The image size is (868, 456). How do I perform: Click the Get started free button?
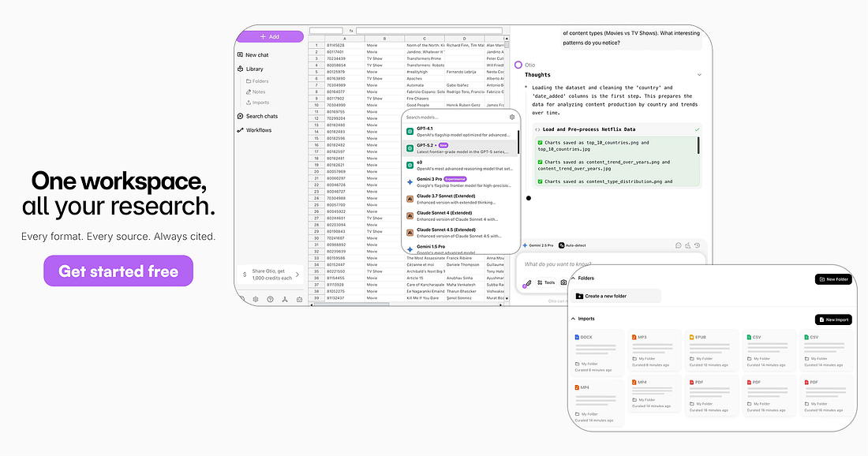[x=118, y=271]
